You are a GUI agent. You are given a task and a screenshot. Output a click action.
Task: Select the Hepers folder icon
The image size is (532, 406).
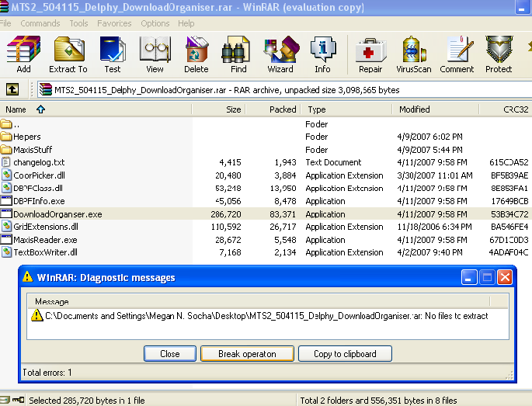pyautogui.click(x=6, y=137)
